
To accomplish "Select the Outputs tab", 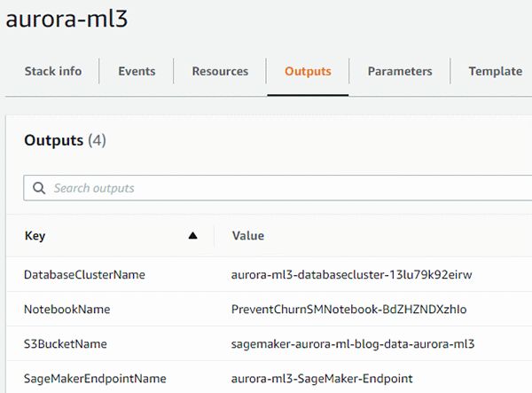I will pyautogui.click(x=308, y=71).
